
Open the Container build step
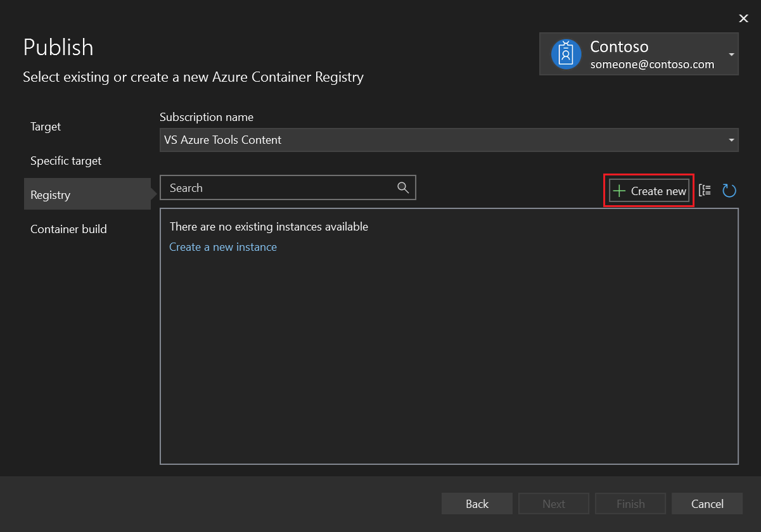(68, 229)
